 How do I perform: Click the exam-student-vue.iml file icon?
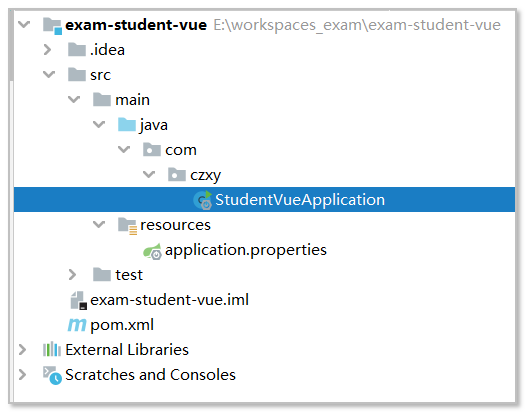[x=79, y=300]
